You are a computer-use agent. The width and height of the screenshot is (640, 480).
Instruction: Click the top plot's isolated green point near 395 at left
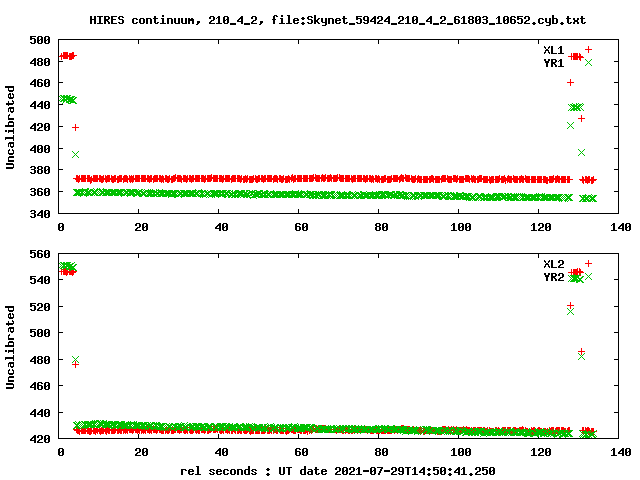point(75,154)
